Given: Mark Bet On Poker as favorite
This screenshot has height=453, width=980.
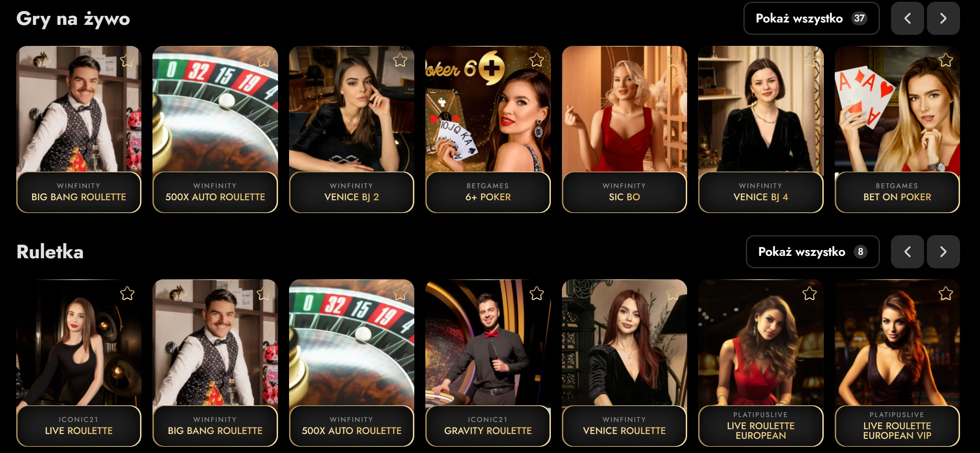Looking at the screenshot, I should [946, 60].
